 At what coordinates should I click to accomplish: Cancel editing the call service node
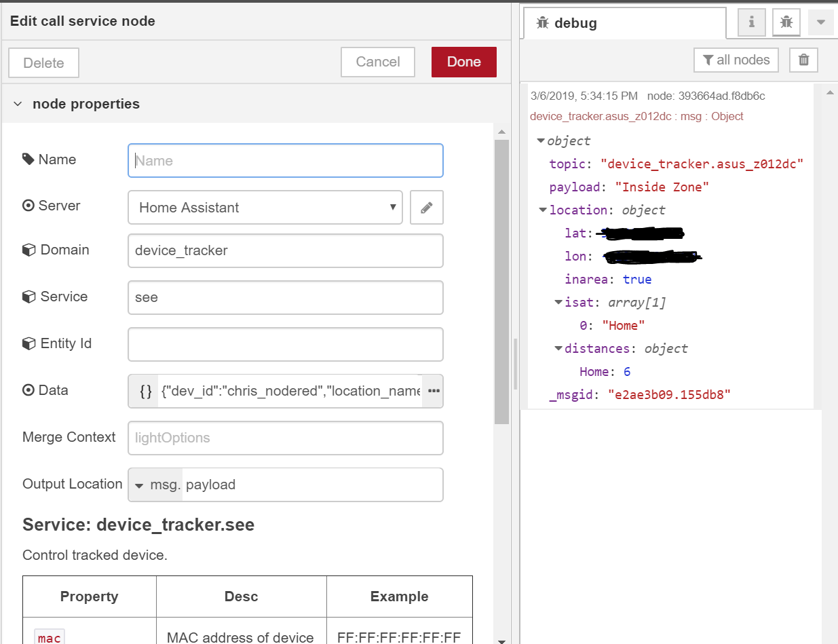click(377, 62)
